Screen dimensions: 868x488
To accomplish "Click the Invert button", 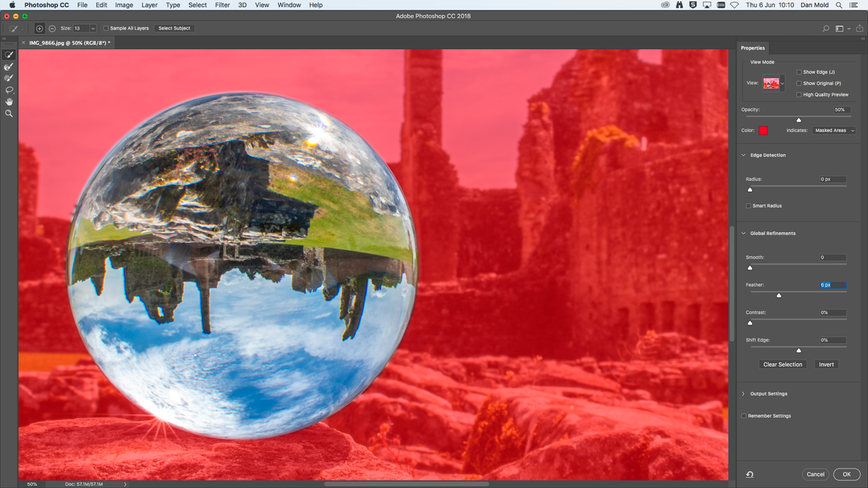I will [826, 364].
